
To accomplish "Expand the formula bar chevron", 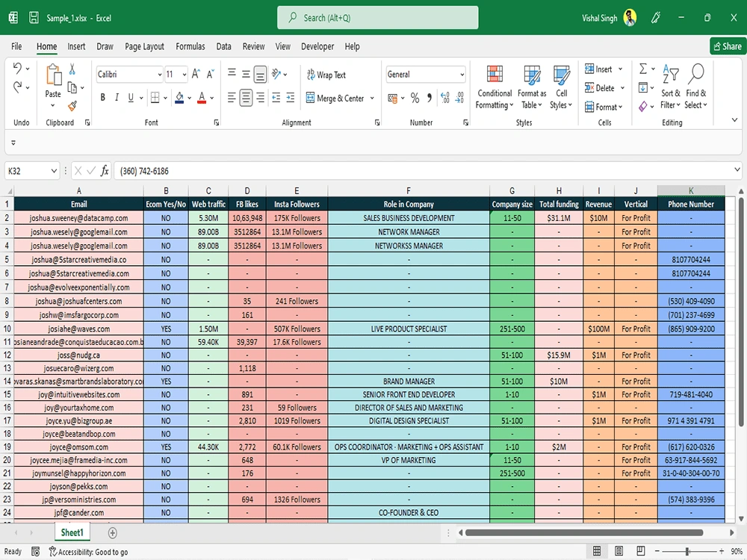I will pos(737,169).
